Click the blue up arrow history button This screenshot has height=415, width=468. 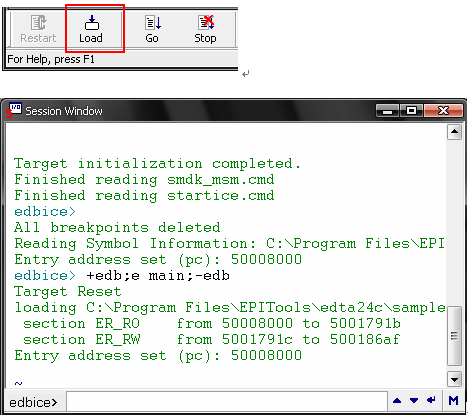pos(397,400)
